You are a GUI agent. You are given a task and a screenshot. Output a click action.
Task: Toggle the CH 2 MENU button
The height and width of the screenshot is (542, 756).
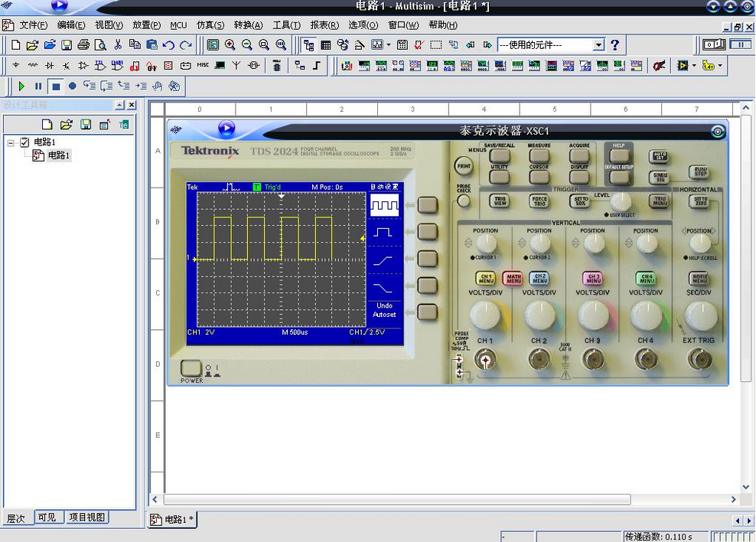point(539,278)
